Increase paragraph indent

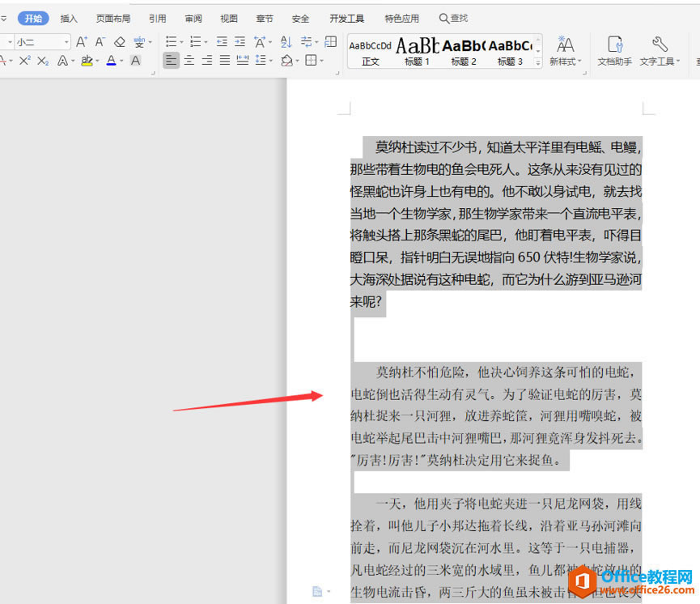coord(240,42)
